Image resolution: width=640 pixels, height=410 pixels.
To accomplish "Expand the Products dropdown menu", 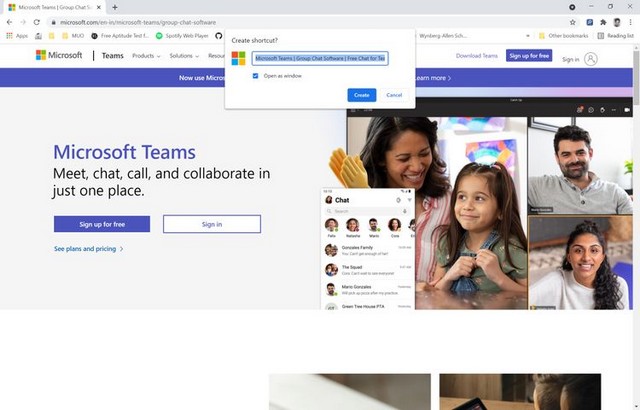I will (x=146, y=56).
